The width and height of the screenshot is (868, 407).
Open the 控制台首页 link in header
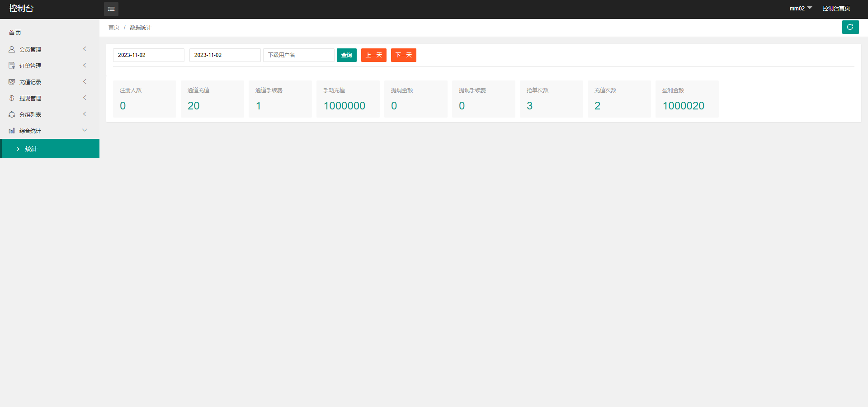836,8
